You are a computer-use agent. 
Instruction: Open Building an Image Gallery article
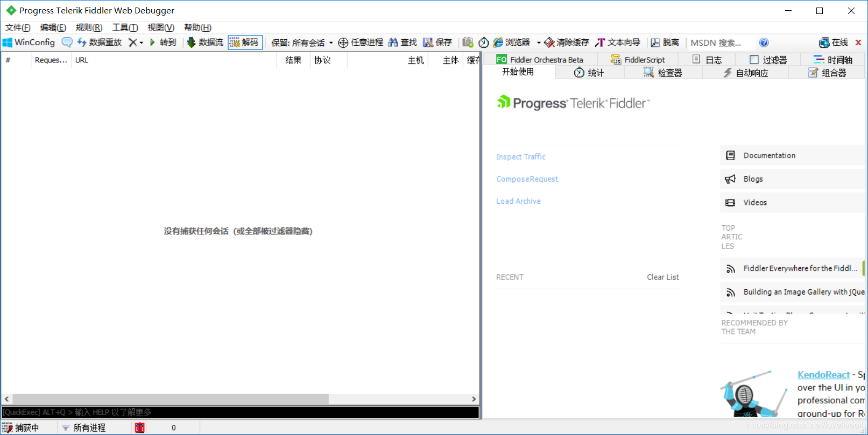click(793, 292)
